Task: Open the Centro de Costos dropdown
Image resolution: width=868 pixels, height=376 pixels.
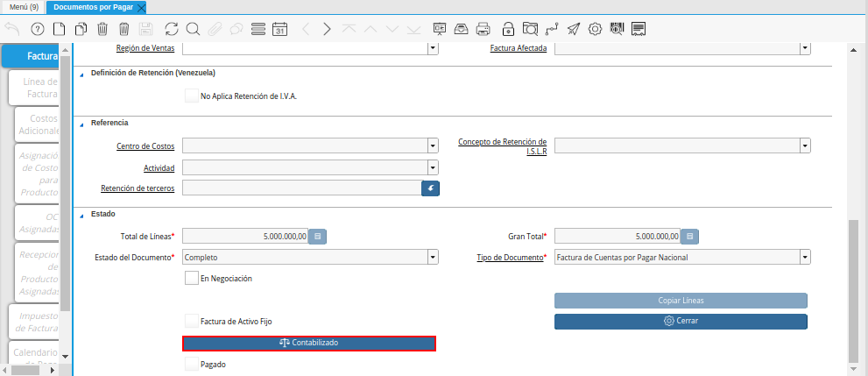Action: tap(433, 146)
